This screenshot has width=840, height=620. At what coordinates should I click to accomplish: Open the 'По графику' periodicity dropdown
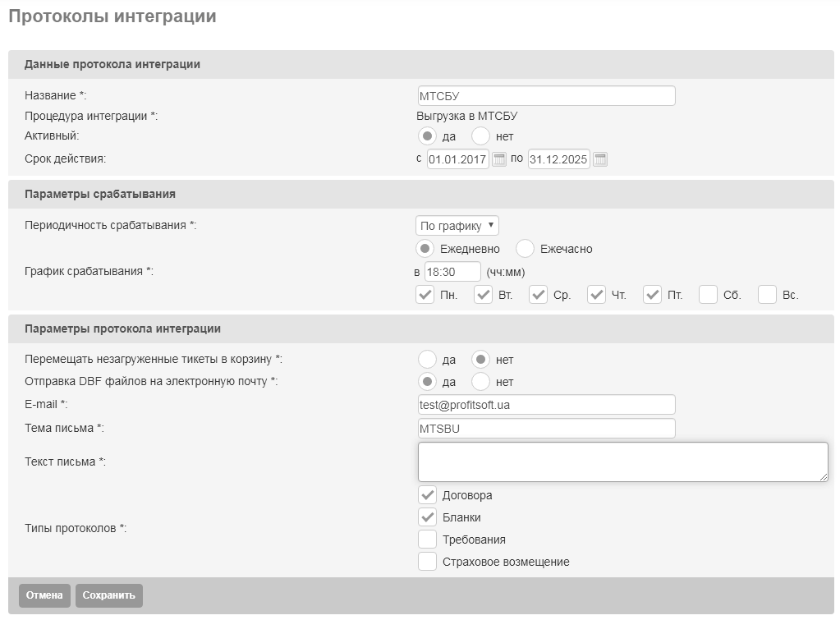pos(457,226)
